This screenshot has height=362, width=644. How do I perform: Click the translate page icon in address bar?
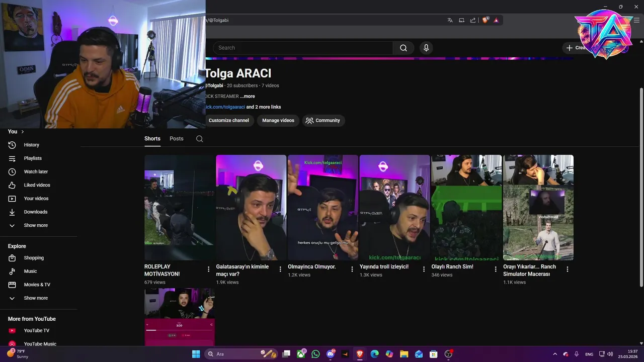[x=450, y=20]
